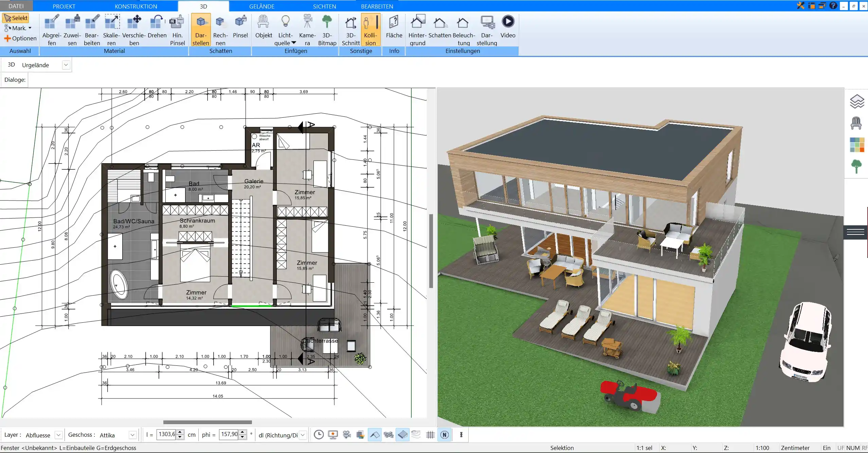Activate the Skalieren material tool

coord(111,30)
